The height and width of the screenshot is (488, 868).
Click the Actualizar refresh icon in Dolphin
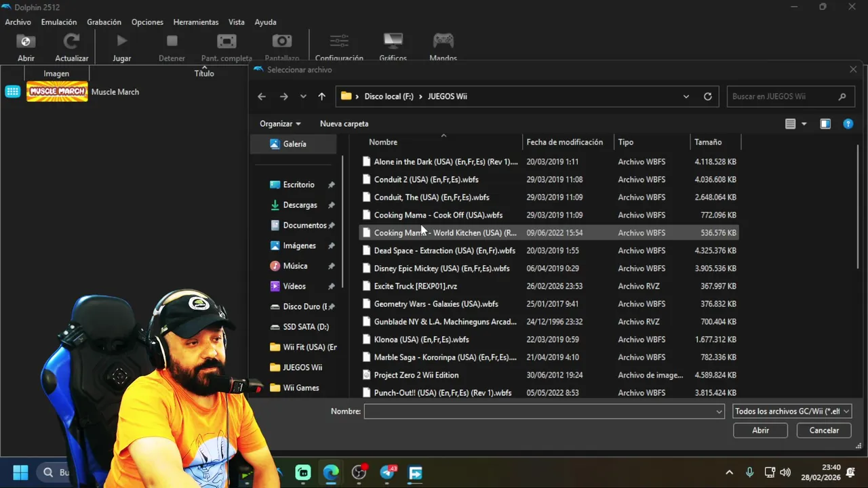point(71,41)
